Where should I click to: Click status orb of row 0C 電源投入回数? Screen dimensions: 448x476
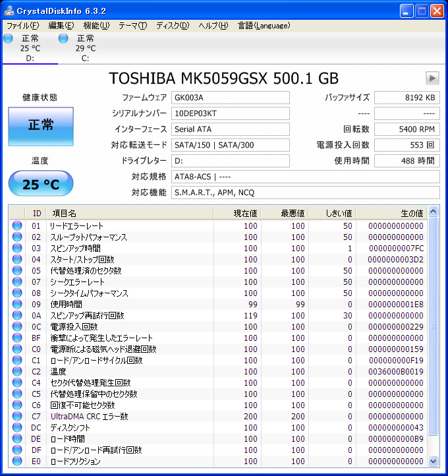tap(17, 326)
